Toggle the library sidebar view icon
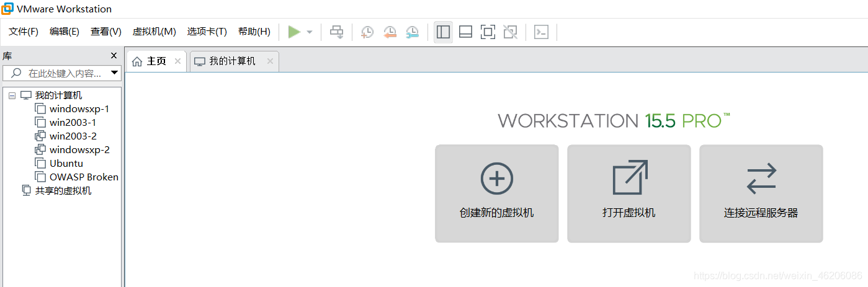Screen dimensions: 868x287 tap(443, 32)
